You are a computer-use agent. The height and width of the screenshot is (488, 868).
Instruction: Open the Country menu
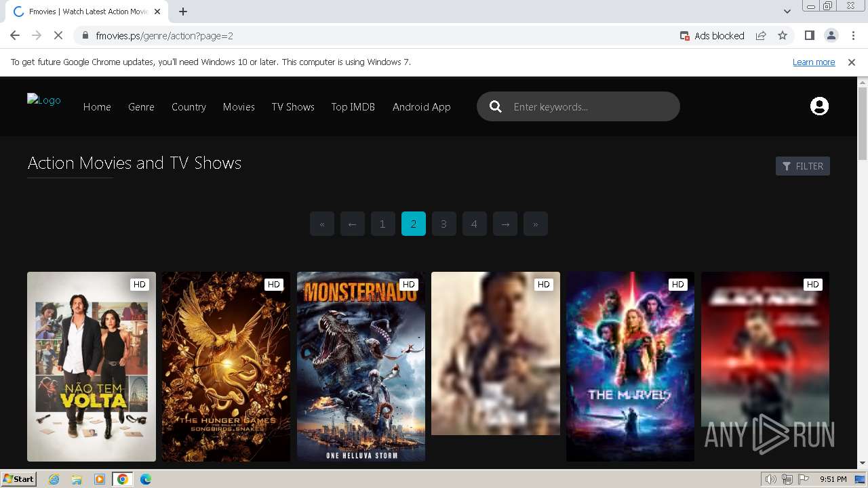click(189, 107)
